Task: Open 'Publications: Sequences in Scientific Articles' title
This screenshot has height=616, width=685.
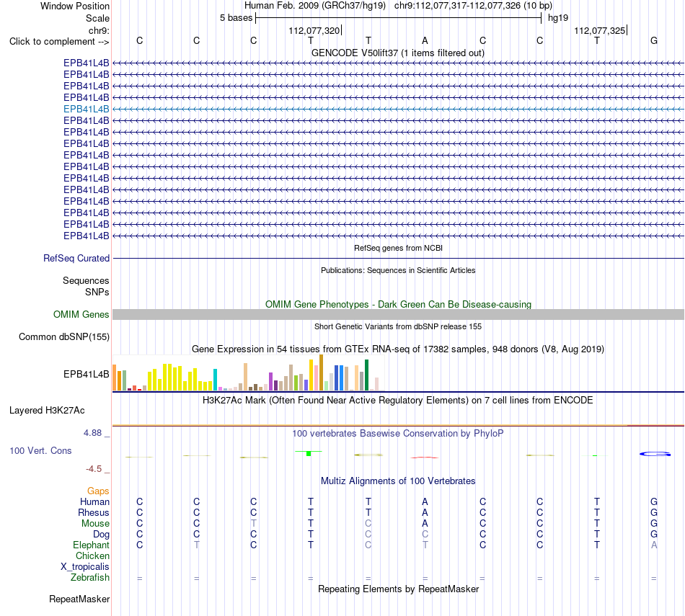Action: [398, 270]
